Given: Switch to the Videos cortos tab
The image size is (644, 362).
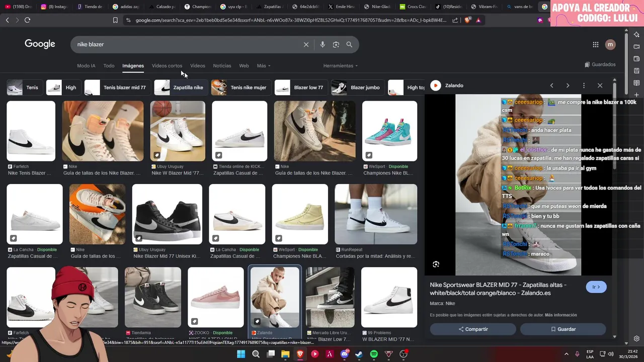Looking at the screenshot, I should pyautogui.click(x=167, y=66).
